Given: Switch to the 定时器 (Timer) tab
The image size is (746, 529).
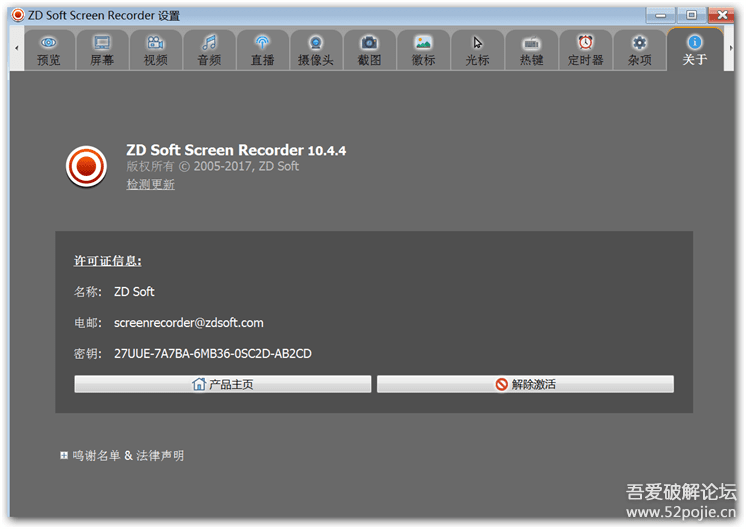Looking at the screenshot, I should [x=586, y=50].
